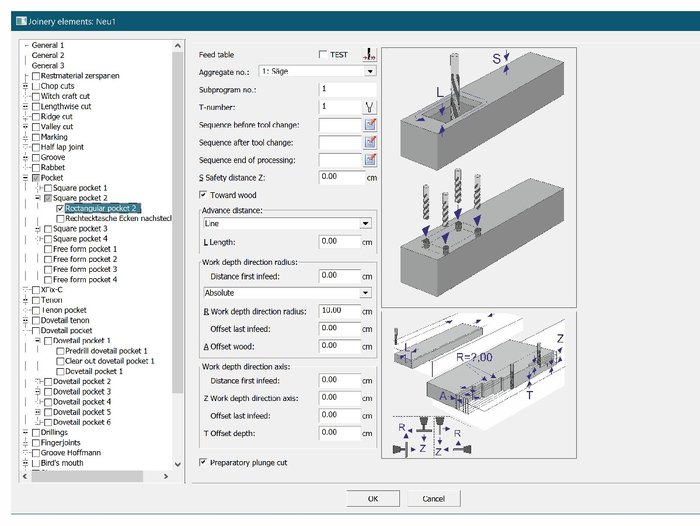Check Free form pocket 1 checkbox
Image resolution: width=700 pixels, height=526 pixels.
48,249
